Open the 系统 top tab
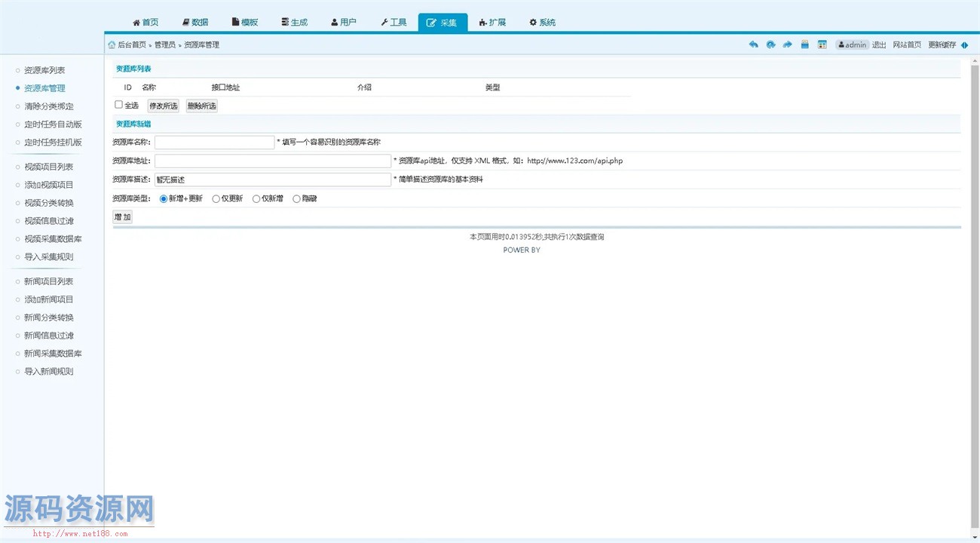Screen dimensions: 980x543 pyautogui.click(x=542, y=23)
